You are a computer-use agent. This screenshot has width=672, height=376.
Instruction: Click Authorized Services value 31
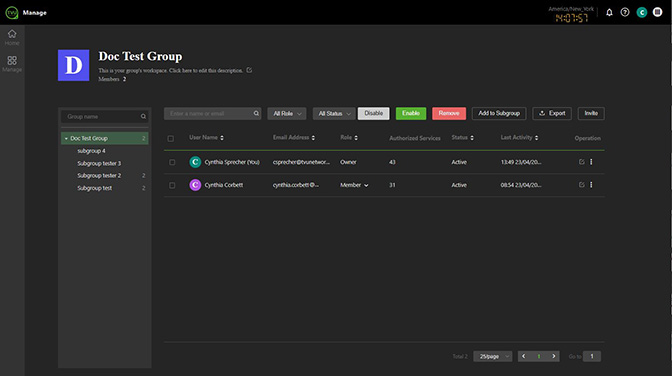coord(392,185)
